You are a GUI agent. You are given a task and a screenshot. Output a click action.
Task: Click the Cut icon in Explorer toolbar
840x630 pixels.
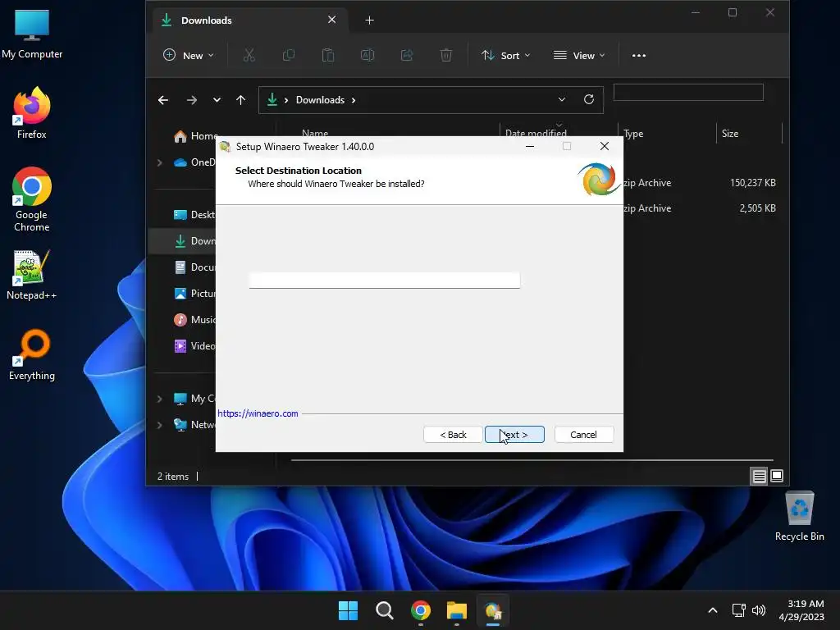click(x=249, y=55)
